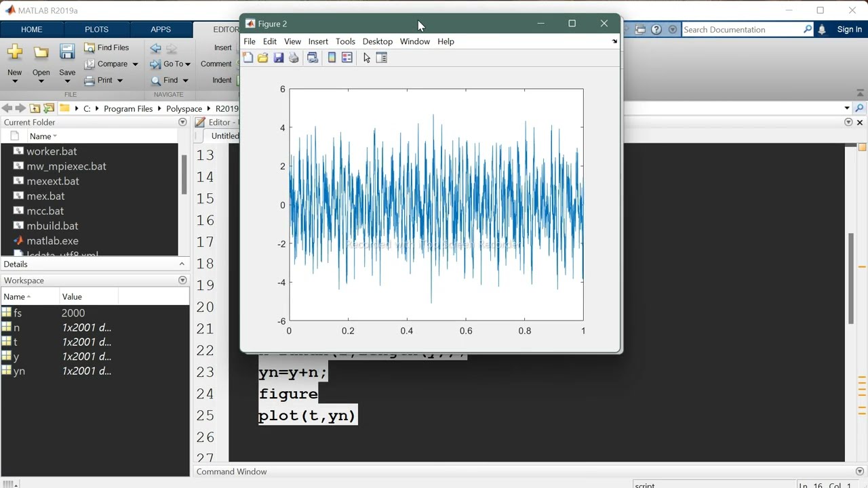This screenshot has width=868, height=488.
Task: Sort Workspace by Value column header
Action: click(89, 297)
